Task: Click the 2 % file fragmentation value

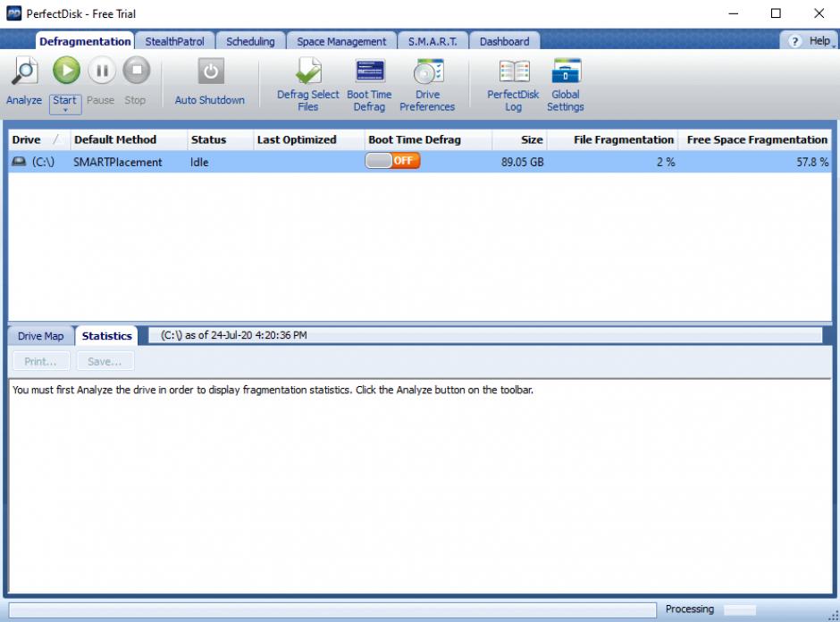Action: click(x=666, y=162)
